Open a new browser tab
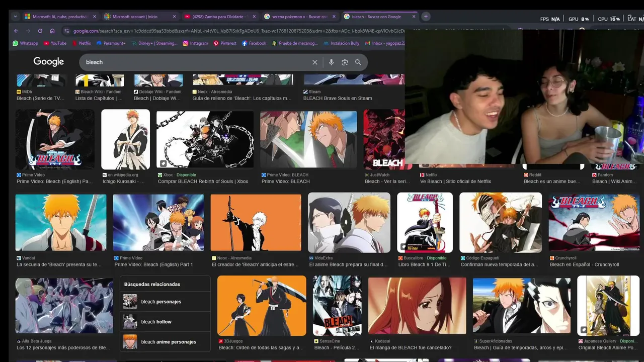 (x=426, y=17)
